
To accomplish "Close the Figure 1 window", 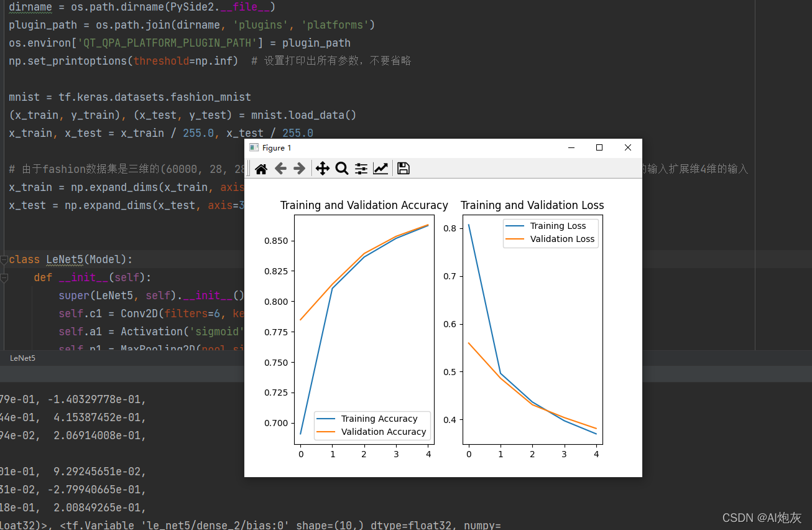I will pos(628,147).
